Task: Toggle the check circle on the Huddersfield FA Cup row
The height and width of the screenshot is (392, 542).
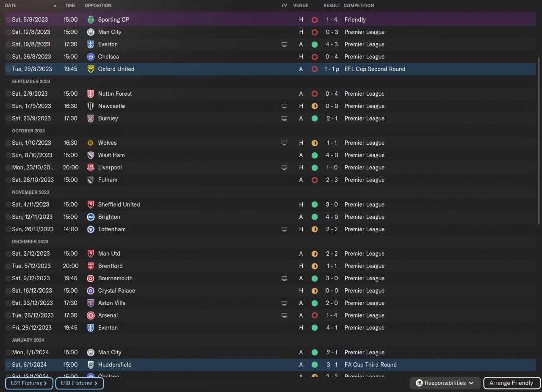Action: [8, 365]
